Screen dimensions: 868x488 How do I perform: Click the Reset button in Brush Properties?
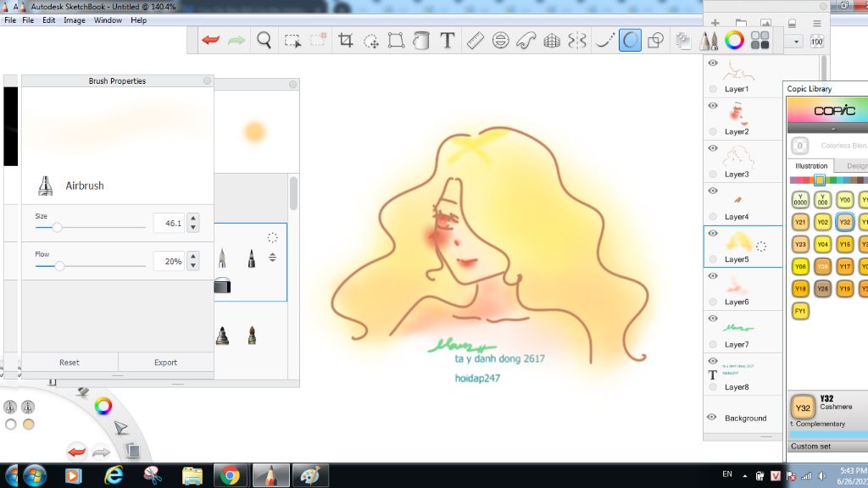tap(70, 363)
